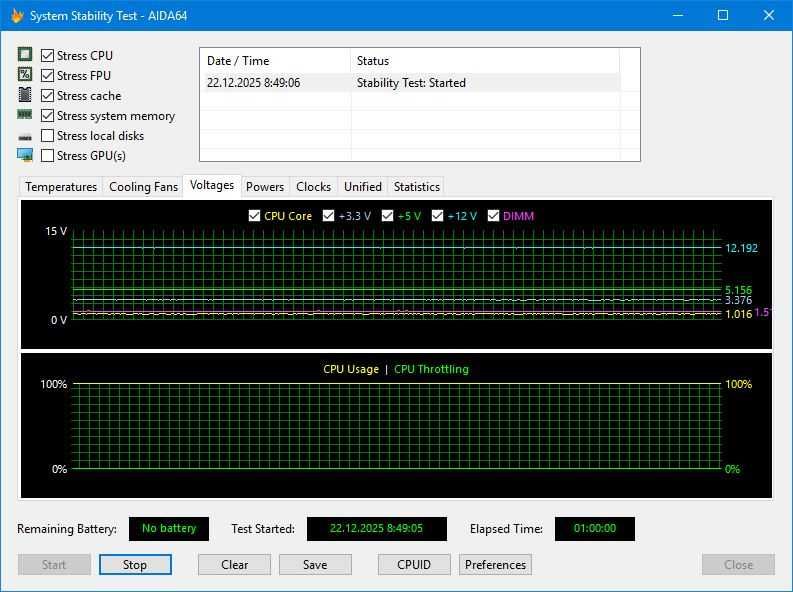Show the Statistics tab
The width and height of the screenshot is (793, 592).
[416, 187]
